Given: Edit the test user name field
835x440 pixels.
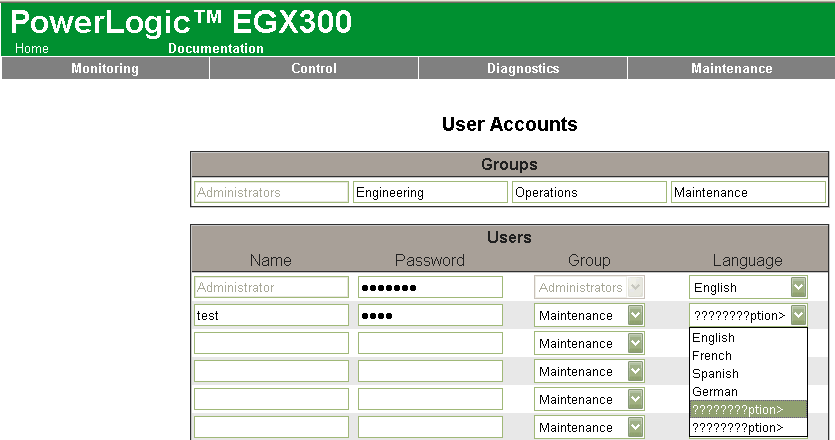Looking at the screenshot, I should tap(271, 315).
